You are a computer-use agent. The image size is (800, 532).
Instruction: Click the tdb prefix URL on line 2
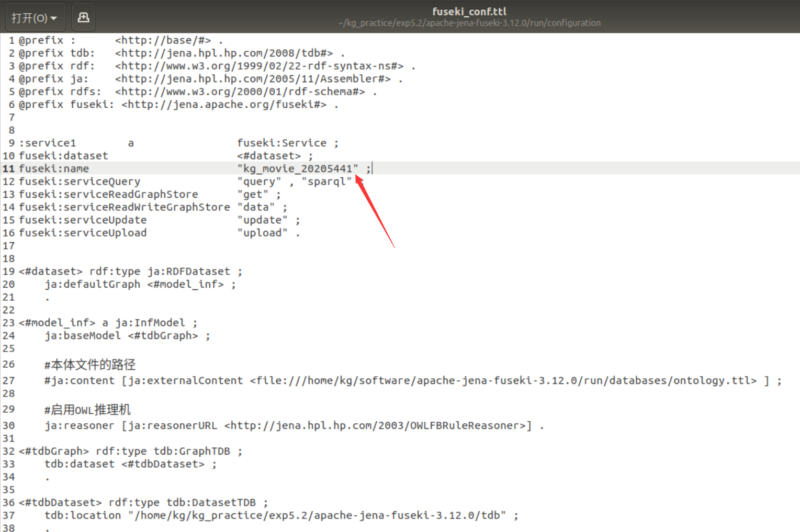click(x=224, y=53)
